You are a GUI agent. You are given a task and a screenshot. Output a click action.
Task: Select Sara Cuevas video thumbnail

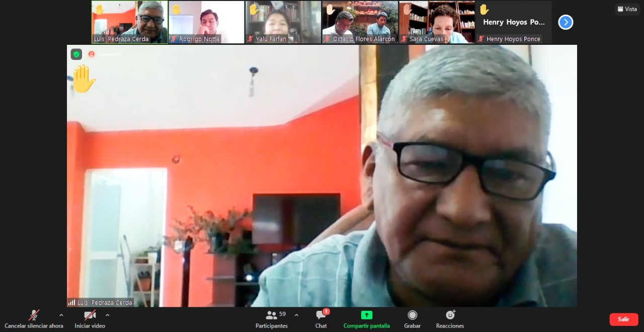(437, 22)
